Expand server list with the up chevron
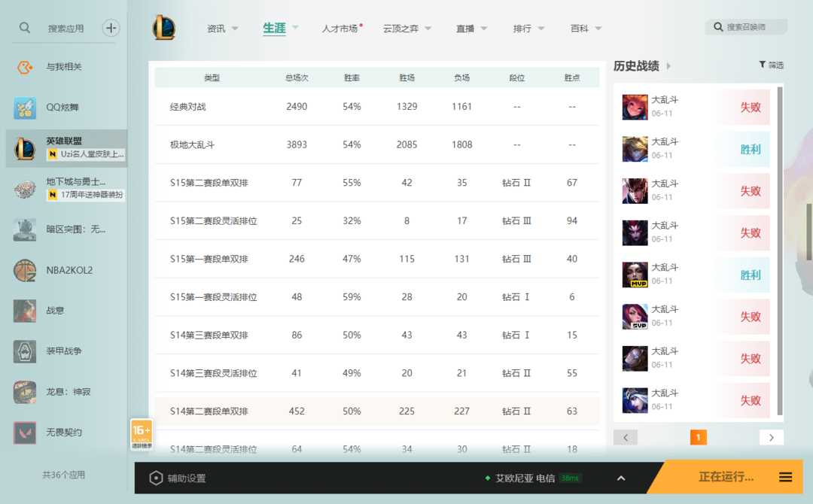The image size is (813, 504). [621, 478]
